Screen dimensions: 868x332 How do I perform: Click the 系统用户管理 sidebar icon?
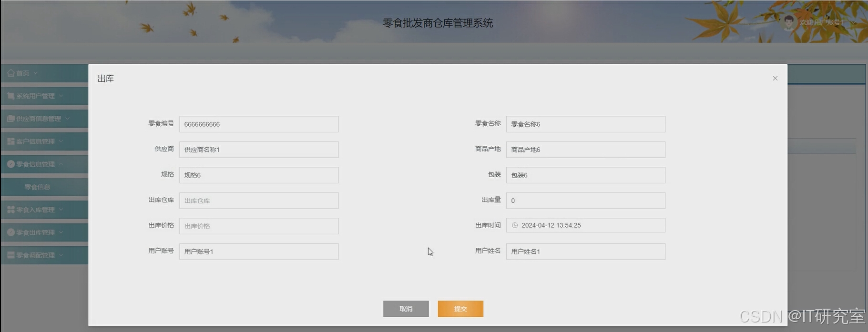click(x=11, y=96)
